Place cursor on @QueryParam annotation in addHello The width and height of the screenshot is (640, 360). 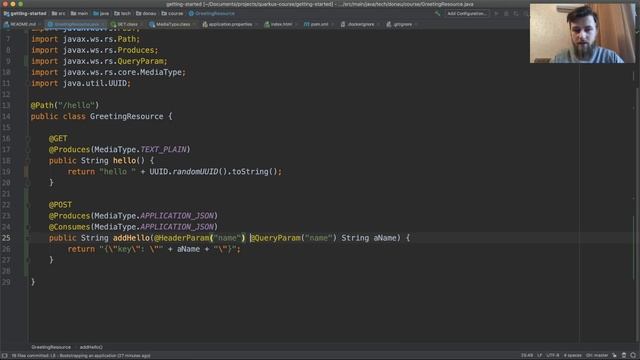pyautogui.click(x=275, y=238)
